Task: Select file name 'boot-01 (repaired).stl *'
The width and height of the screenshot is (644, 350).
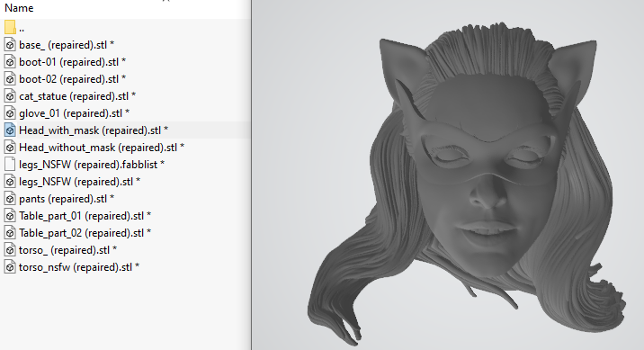Action: (72, 62)
